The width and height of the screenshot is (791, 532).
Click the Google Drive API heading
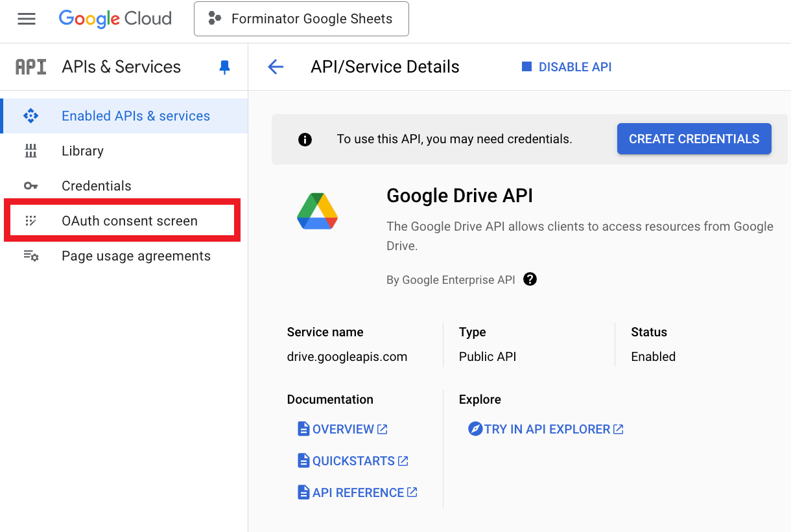pos(460,196)
